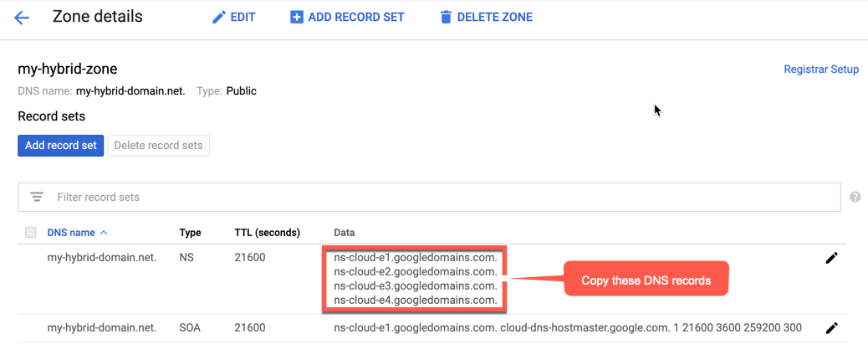The image size is (868, 360).
Task: Select the ns-cloud-e1.googledomains.com. NS entry
Action: [415, 258]
